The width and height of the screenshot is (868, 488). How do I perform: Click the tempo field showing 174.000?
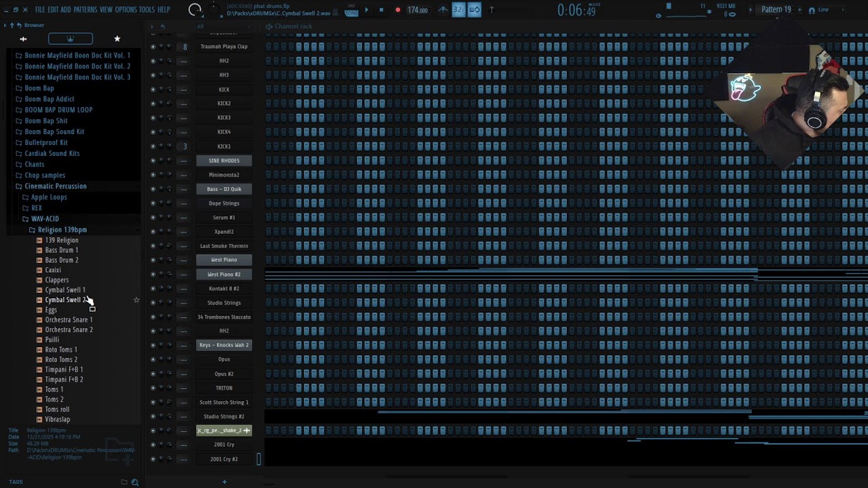coord(418,10)
